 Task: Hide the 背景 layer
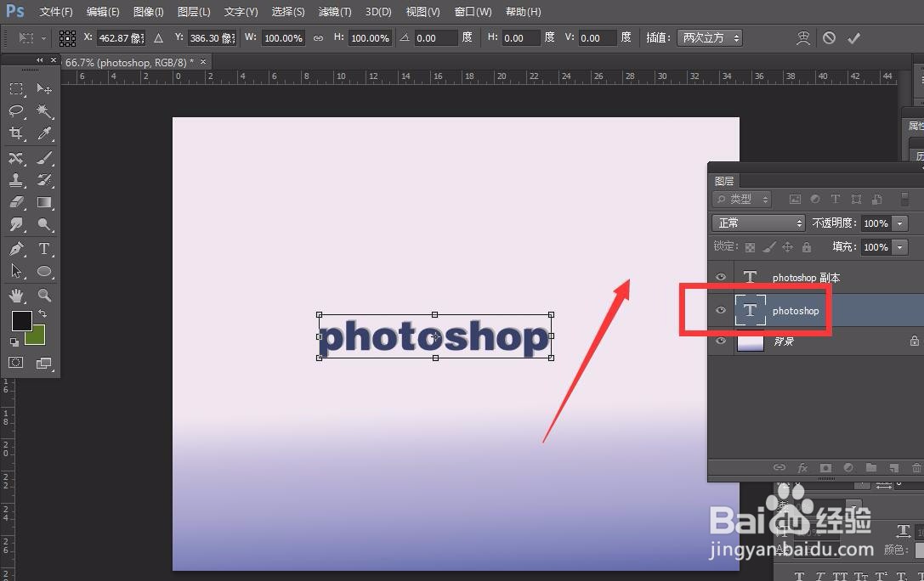pyautogui.click(x=721, y=341)
